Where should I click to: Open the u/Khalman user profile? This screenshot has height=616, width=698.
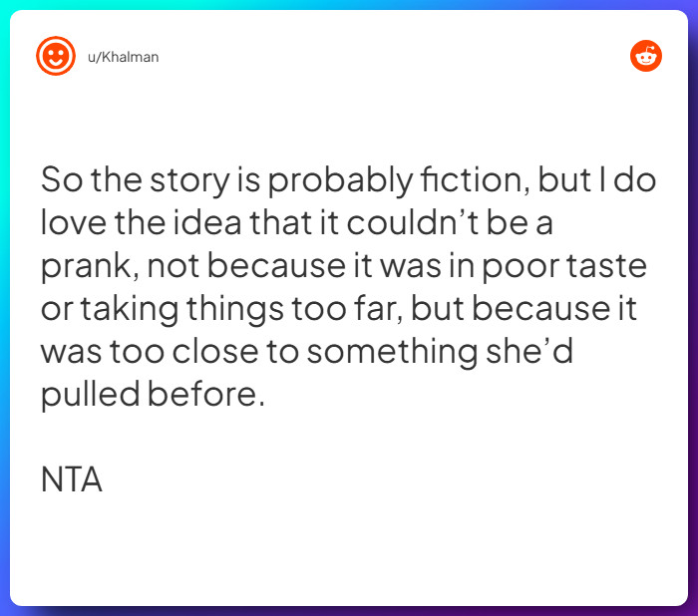pyautogui.click(x=124, y=57)
